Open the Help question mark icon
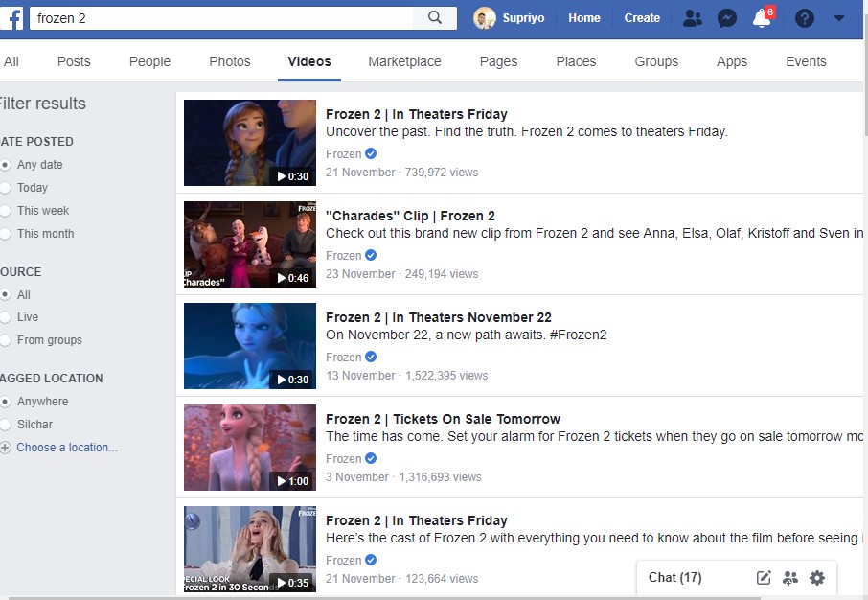 click(805, 18)
